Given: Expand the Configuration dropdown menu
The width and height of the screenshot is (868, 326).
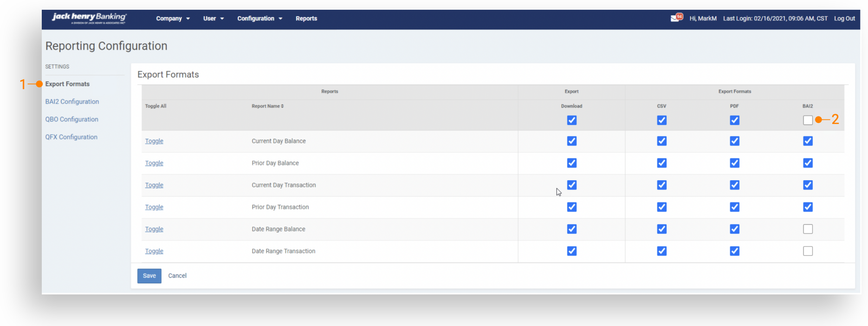Looking at the screenshot, I should 259,19.
